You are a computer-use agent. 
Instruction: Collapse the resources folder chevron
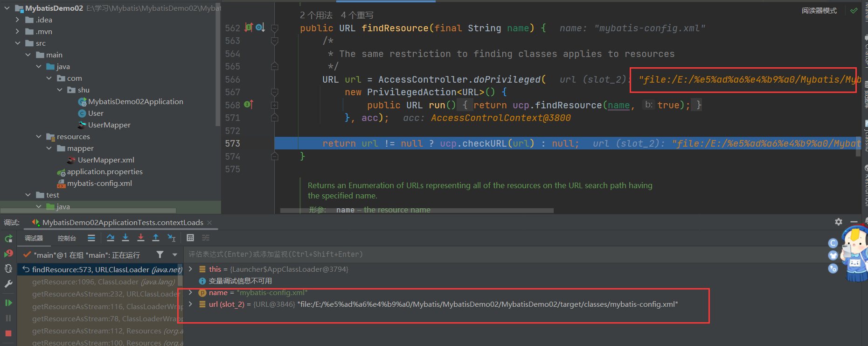click(x=39, y=136)
